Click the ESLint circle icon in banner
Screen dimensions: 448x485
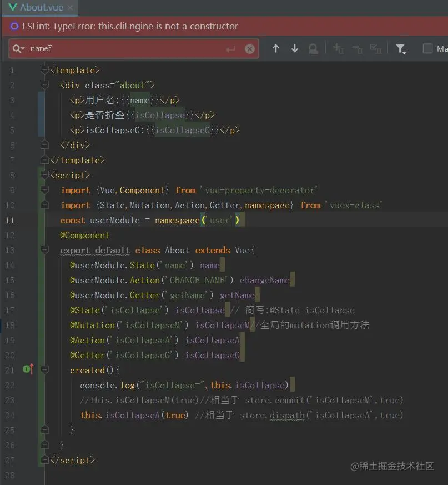pyautogui.click(x=14, y=26)
